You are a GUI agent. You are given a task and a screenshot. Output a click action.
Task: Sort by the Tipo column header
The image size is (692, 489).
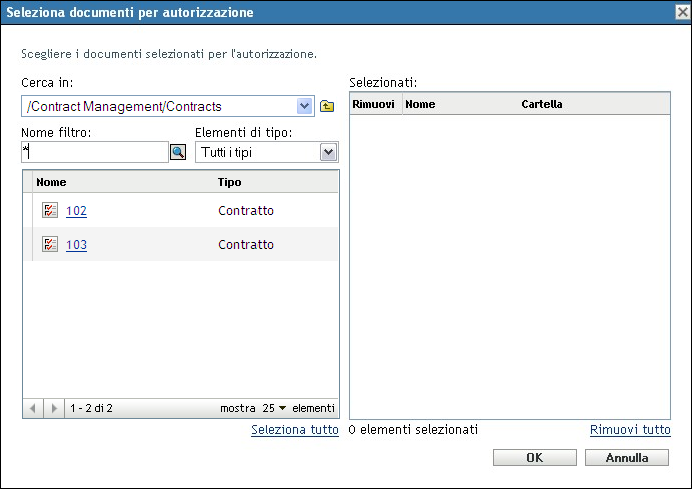click(x=229, y=182)
